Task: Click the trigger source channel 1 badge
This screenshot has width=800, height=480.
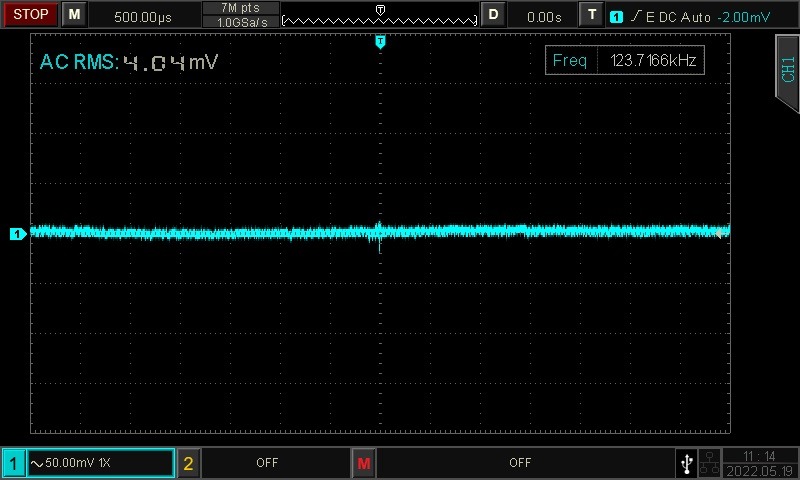Action: point(616,17)
